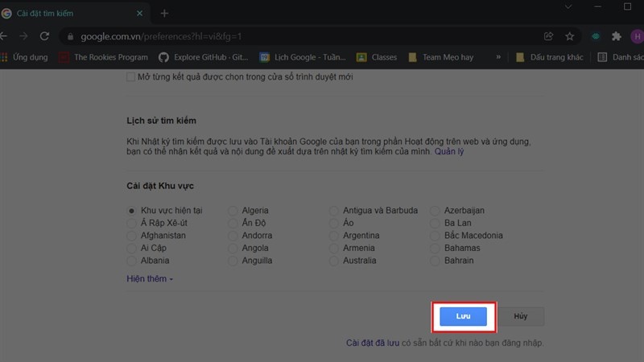Check the open results in new window box

tap(131, 77)
